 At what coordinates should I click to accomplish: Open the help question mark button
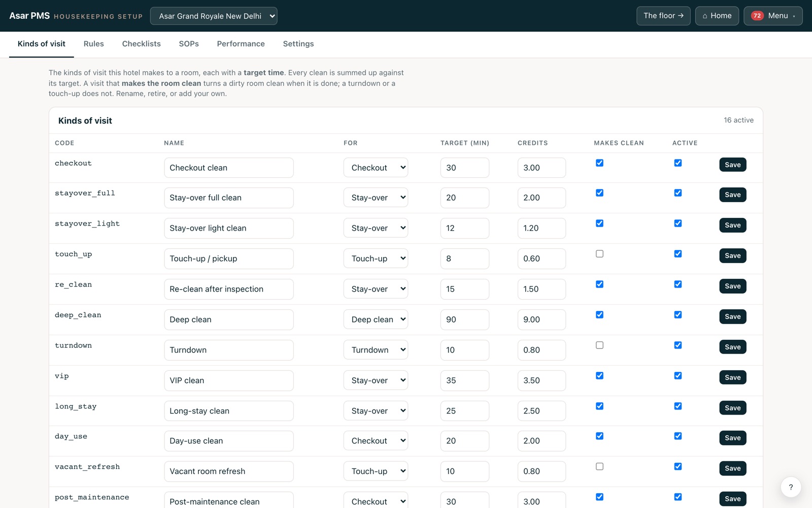(x=791, y=487)
